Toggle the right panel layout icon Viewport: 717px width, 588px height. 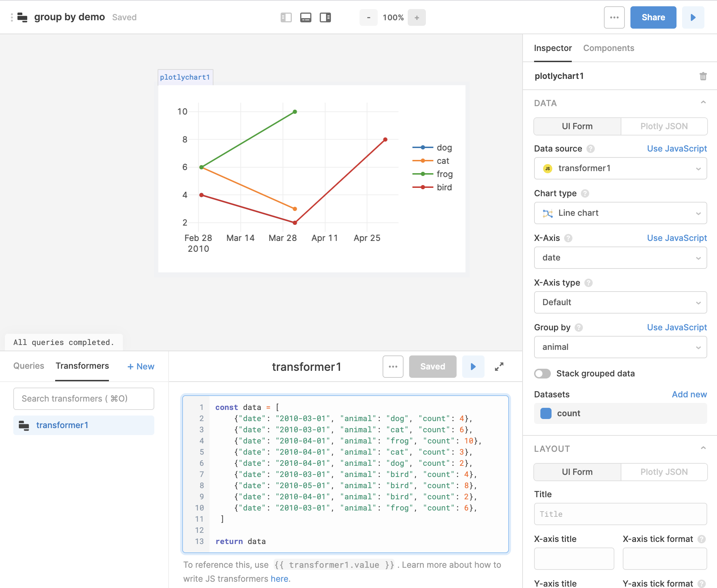point(325,17)
